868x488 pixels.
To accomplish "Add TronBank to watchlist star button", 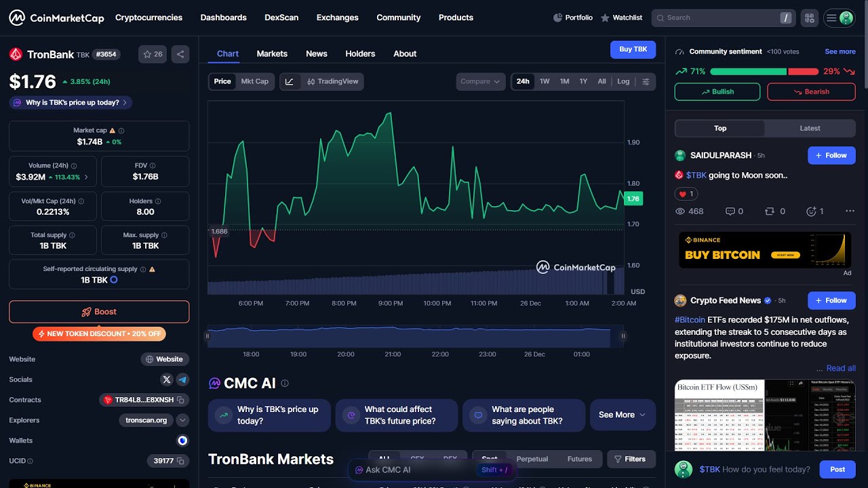I will (x=152, y=54).
